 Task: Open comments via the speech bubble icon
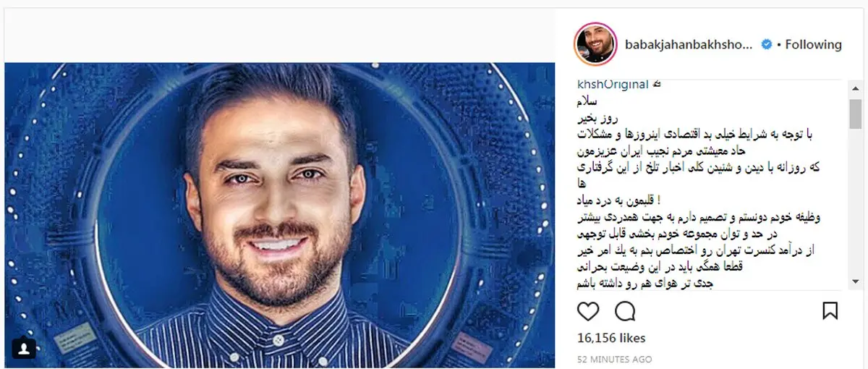624,312
